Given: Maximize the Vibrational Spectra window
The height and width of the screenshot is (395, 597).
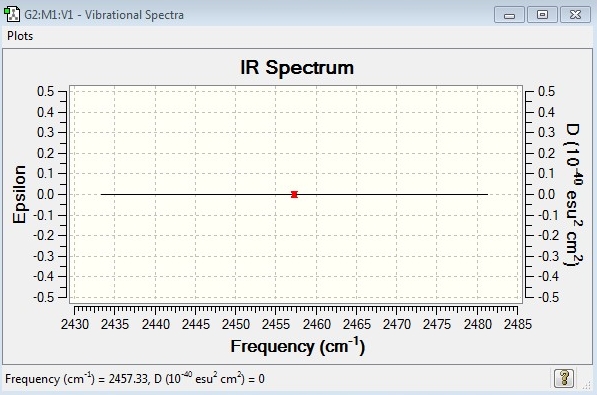Looking at the screenshot, I should (542, 15).
